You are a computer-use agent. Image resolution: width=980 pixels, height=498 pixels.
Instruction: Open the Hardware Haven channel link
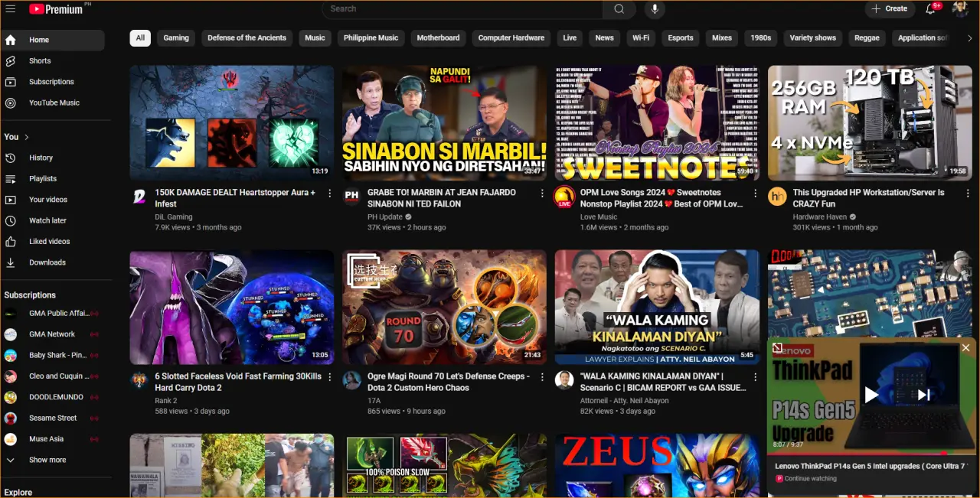[x=819, y=217]
